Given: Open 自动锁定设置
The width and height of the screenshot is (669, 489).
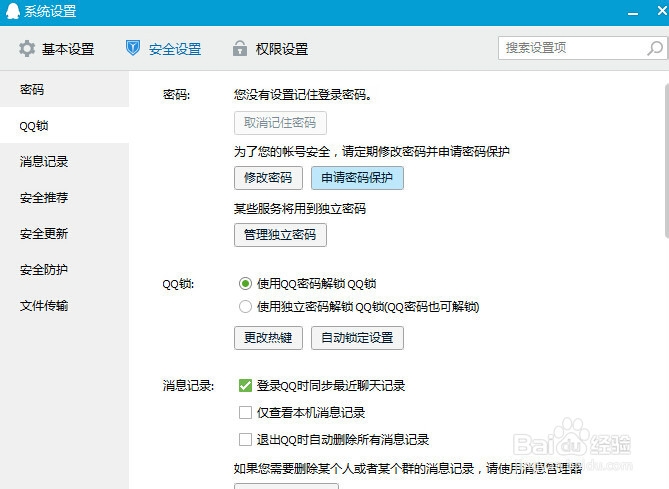Looking at the screenshot, I should click(x=357, y=338).
